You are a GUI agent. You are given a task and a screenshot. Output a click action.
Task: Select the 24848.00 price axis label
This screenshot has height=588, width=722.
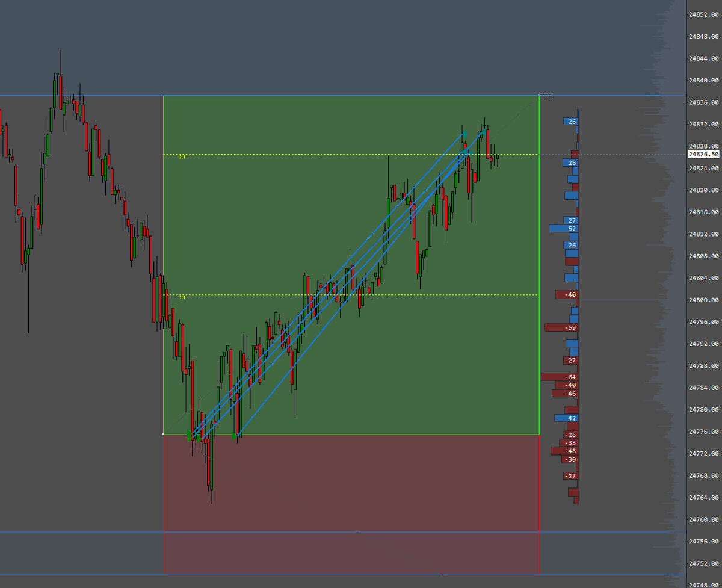pyautogui.click(x=705, y=37)
